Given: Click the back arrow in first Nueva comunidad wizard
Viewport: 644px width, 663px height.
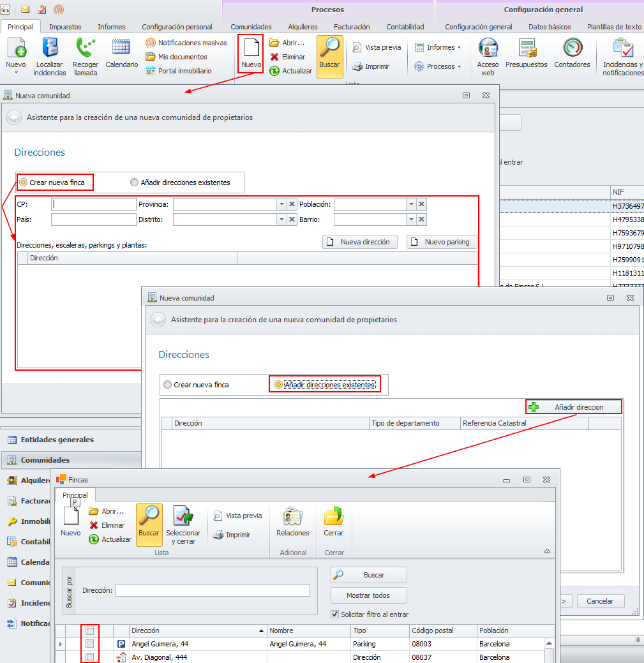Looking at the screenshot, I should click(14, 117).
